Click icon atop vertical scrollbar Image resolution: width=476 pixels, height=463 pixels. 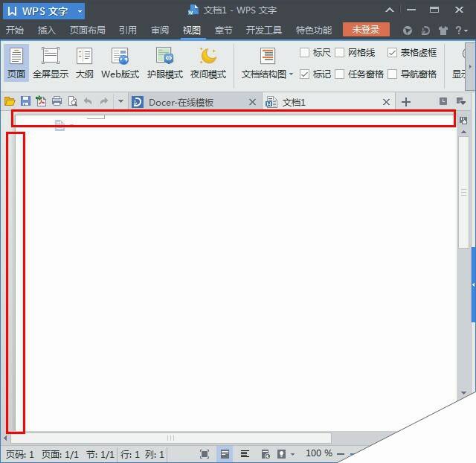[x=463, y=121]
